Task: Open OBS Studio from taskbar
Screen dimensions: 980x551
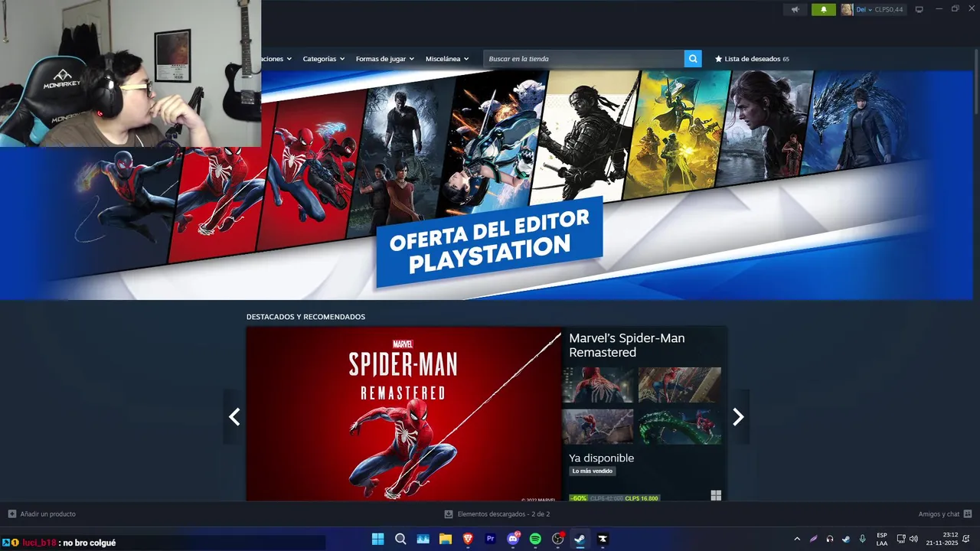Action: pyautogui.click(x=558, y=539)
